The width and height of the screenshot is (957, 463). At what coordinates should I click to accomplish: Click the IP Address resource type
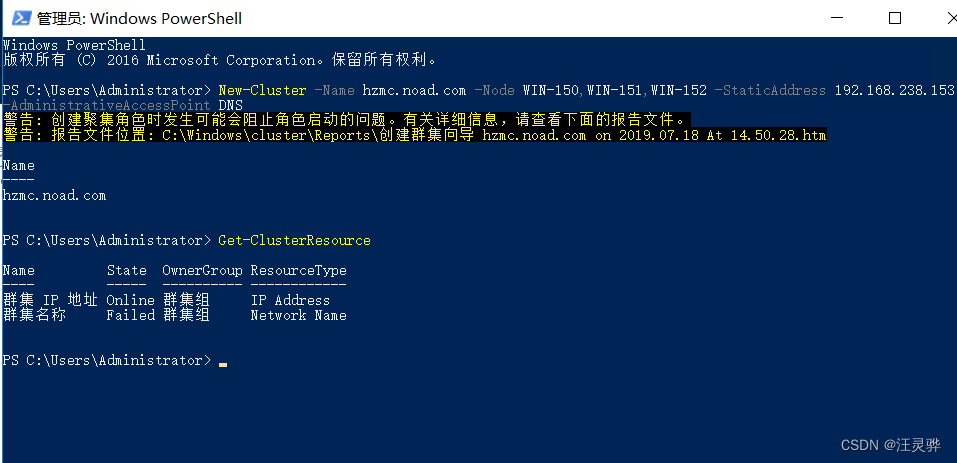[x=290, y=300]
